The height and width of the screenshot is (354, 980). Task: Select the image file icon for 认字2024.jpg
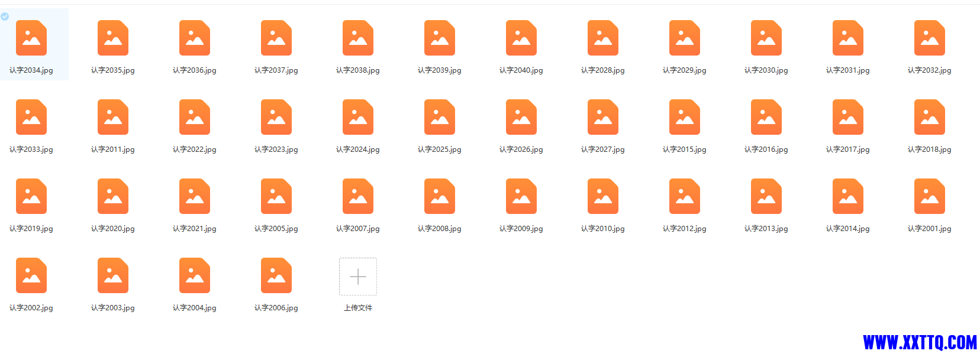(358, 117)
